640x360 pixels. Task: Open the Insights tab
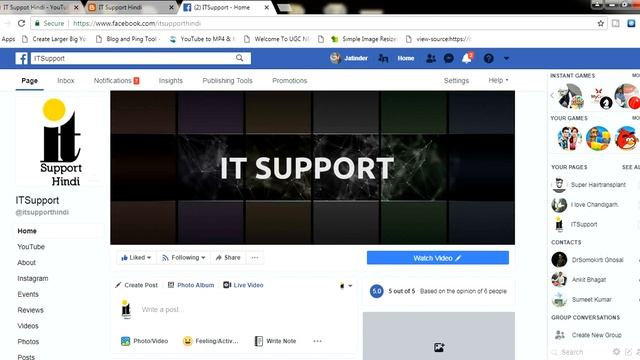[x=171, y=80]
